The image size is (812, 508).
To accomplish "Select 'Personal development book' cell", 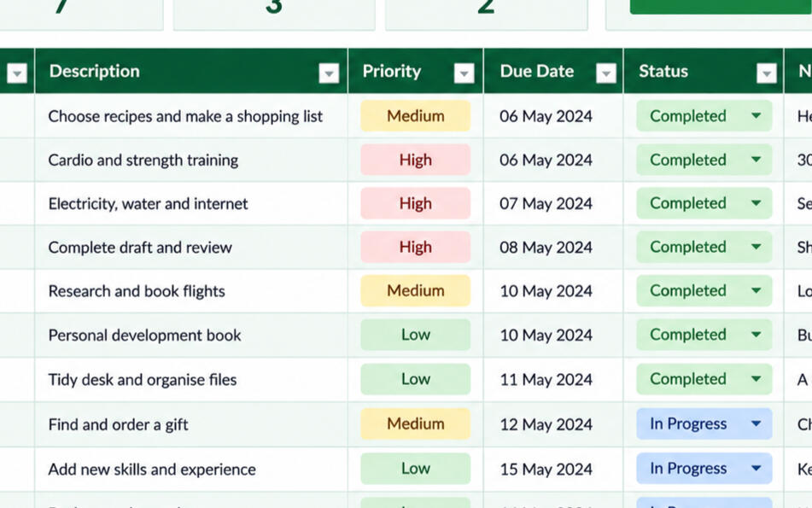I will click(191, 335).
